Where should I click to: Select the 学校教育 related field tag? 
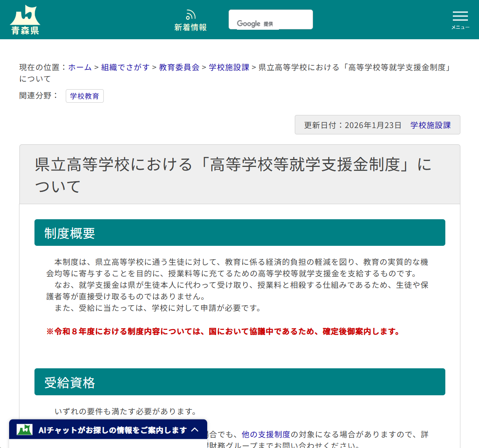point(84,96)
